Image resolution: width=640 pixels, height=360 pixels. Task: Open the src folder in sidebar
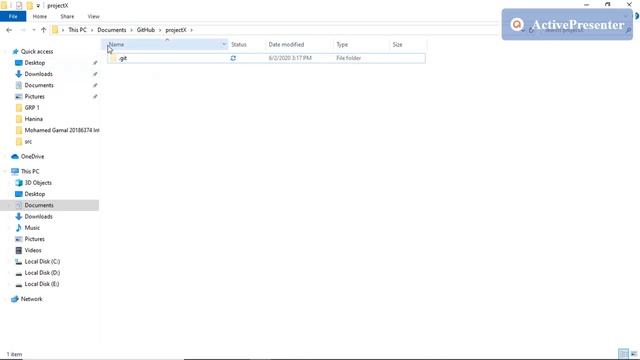coord(28,142)
